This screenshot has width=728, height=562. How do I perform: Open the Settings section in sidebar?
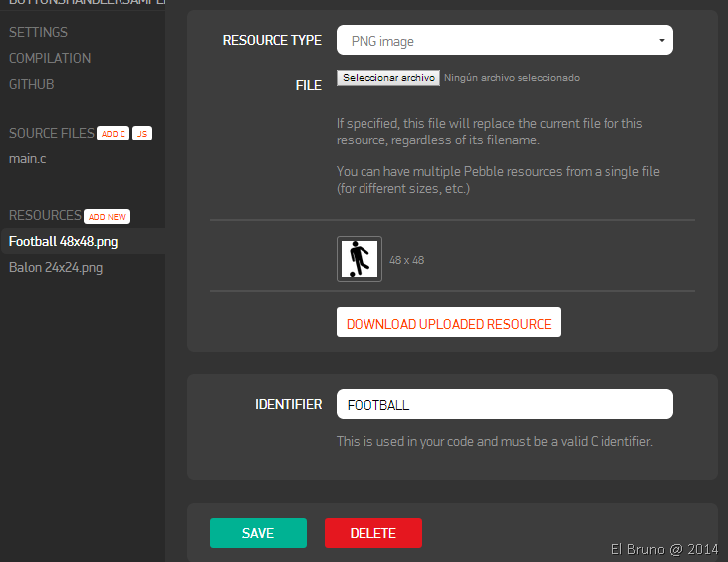[38, 33]
